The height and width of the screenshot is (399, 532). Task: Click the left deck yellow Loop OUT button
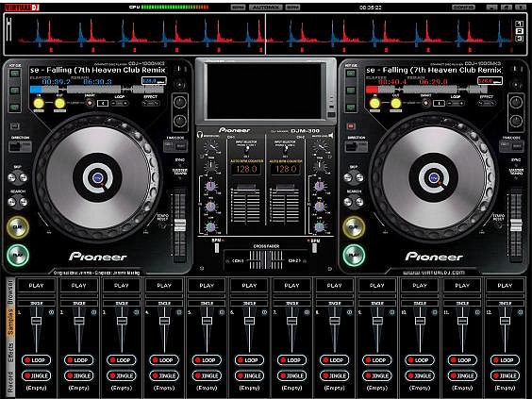pos(59,103)
